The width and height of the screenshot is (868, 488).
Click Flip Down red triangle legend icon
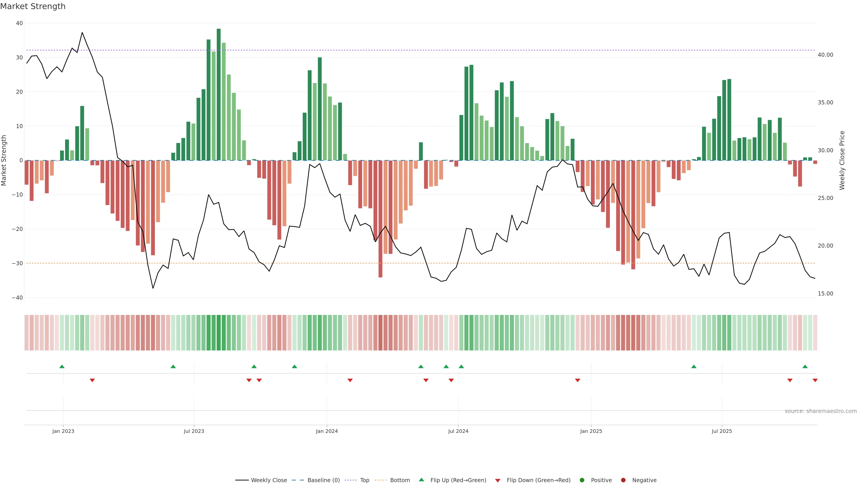[x=498, y=480]
